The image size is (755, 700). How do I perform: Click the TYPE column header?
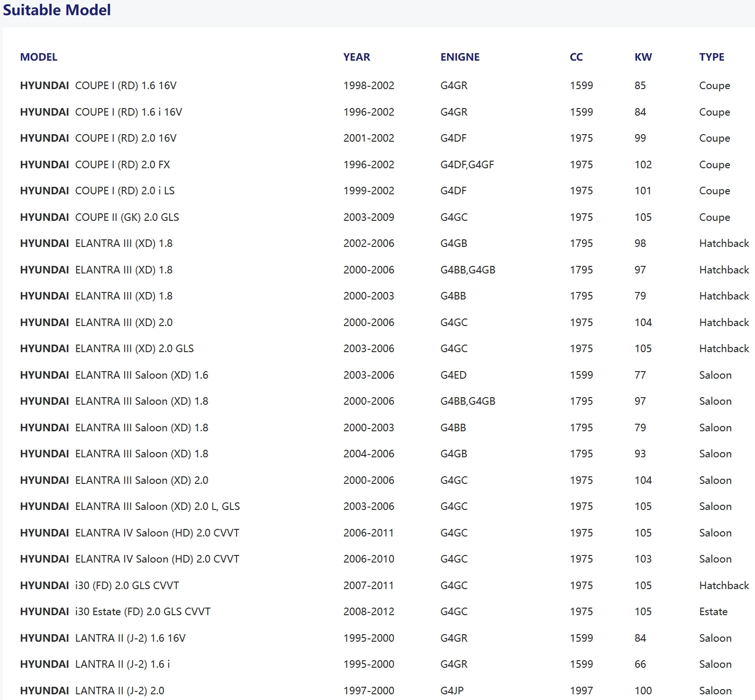pyautogui.click(x=711, y=57)
